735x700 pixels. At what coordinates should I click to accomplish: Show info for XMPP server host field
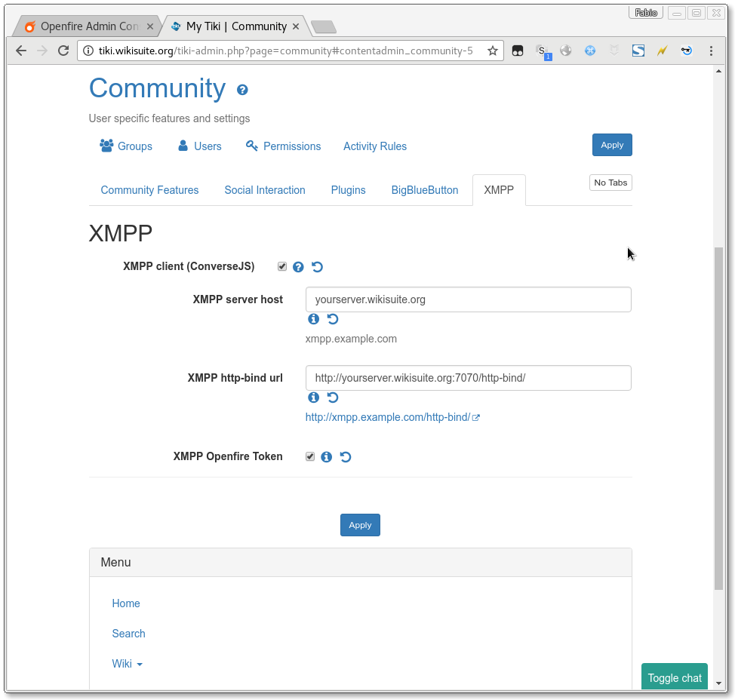pos(314,319)
